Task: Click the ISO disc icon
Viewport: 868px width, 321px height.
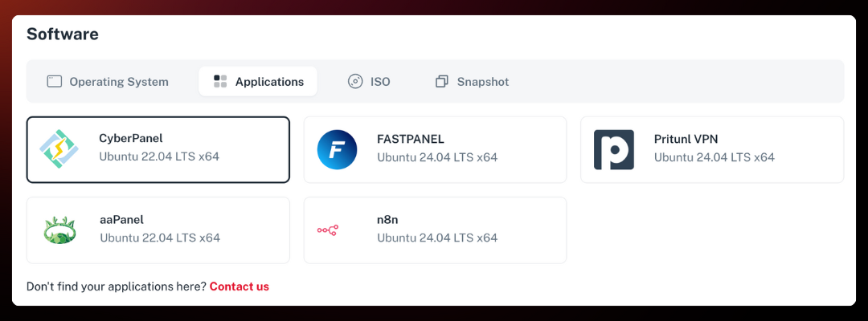Action: coord(355,82)
